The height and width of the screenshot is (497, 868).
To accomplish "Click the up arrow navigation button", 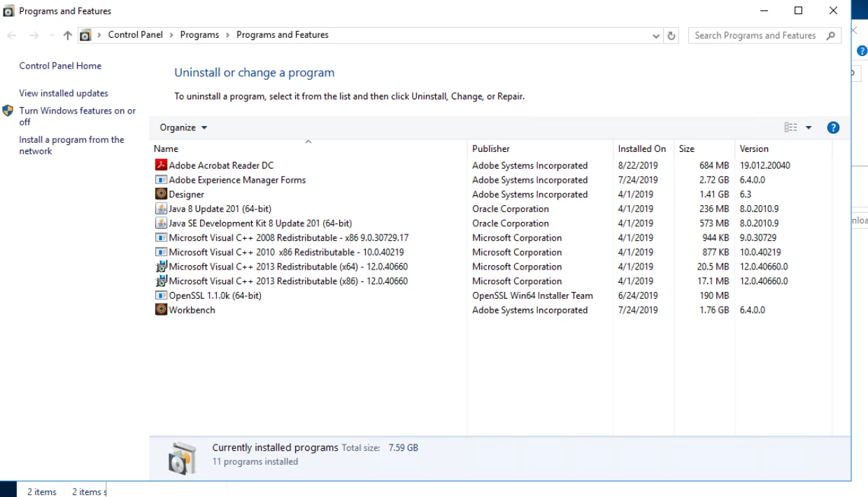I will point(67,36).
